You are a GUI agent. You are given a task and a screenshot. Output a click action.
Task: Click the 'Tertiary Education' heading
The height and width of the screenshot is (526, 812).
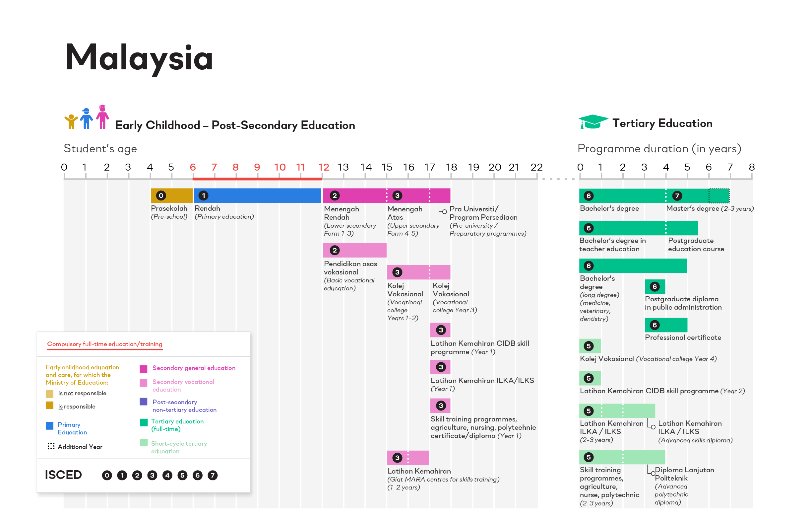pos(662,123)
